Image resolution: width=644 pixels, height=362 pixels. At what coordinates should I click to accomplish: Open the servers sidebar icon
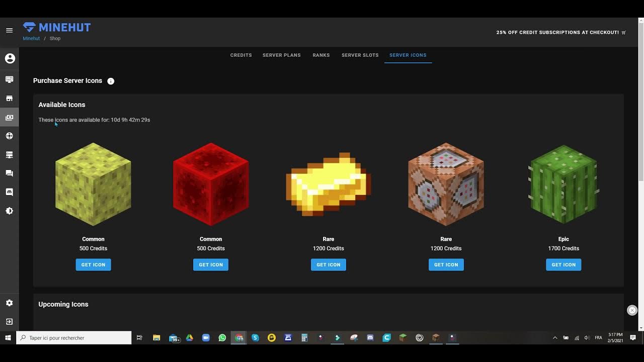pos(10,155)
